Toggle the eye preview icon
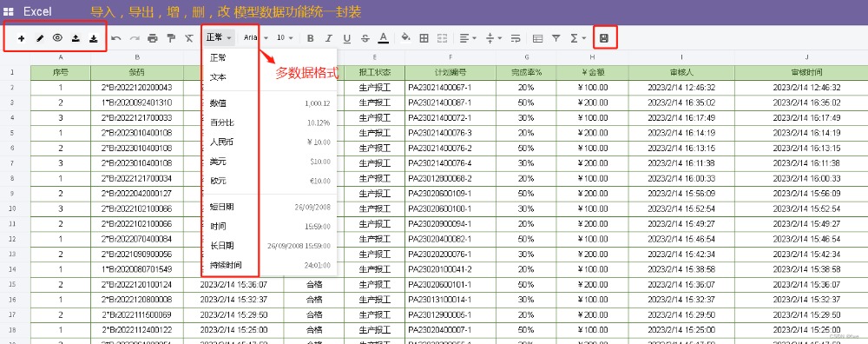 point(57,37)
